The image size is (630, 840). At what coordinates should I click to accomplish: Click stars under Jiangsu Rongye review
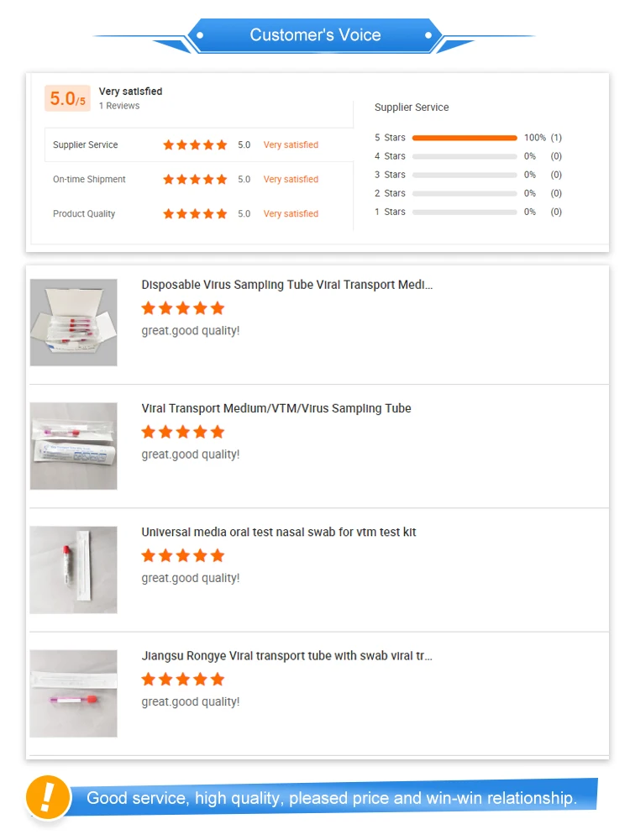tap(183, 679)
